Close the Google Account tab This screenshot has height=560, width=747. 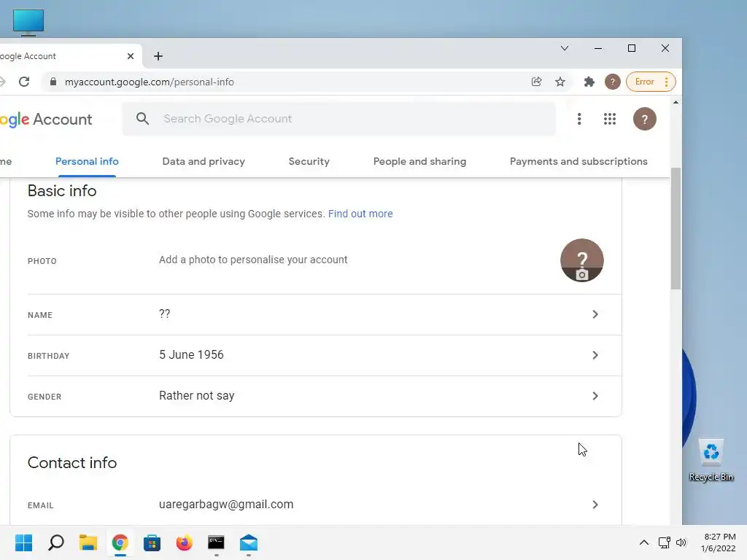point(131,56)
